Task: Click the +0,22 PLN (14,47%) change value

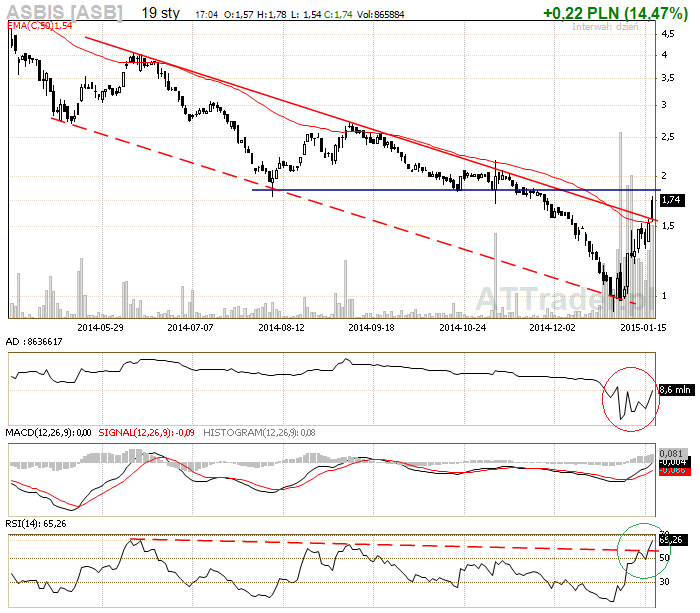Action: pos(615,13)
